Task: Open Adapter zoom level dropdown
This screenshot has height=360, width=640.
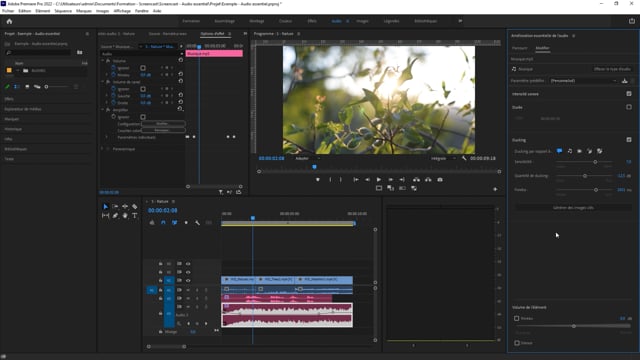Action: [x=307, y=158]
